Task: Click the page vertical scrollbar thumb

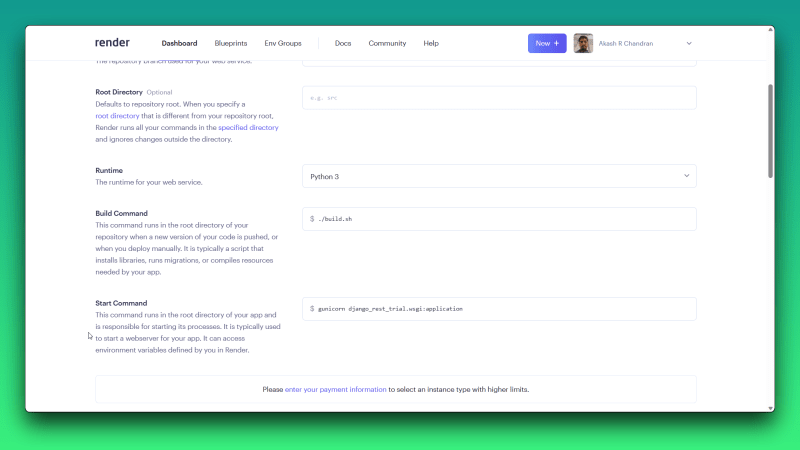Action: [770, 131]
